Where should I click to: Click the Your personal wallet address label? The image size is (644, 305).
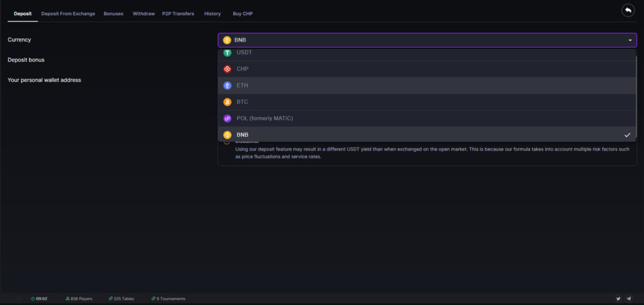point(44,80)
